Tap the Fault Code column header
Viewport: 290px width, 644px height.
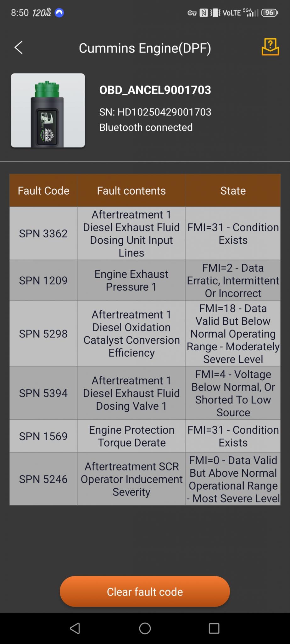pyautogui.click(x=43, y=191)
